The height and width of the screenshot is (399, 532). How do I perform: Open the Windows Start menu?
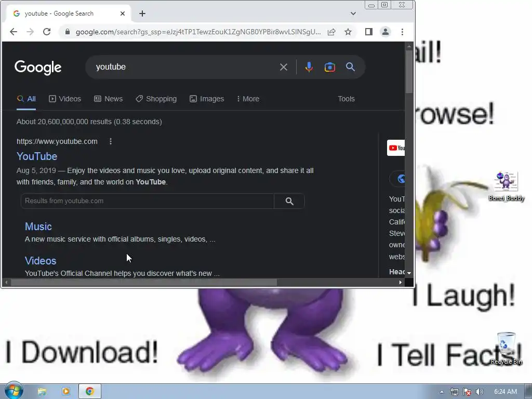(x=14, y=390)
